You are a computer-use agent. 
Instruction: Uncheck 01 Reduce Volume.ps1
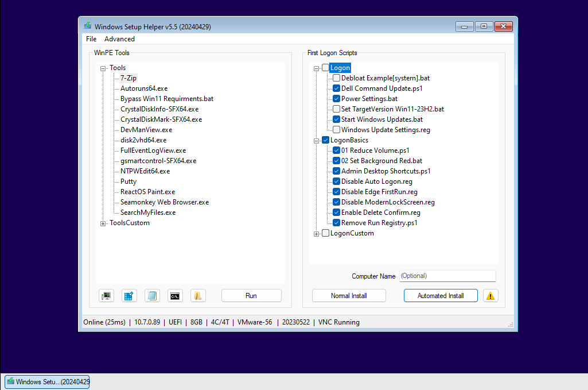336,150
